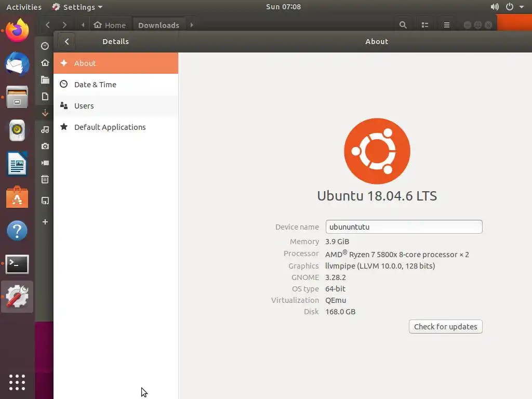The image size is (532, 399).
Task: Open Desktop folder in Files sidebar
Action: 45,79
